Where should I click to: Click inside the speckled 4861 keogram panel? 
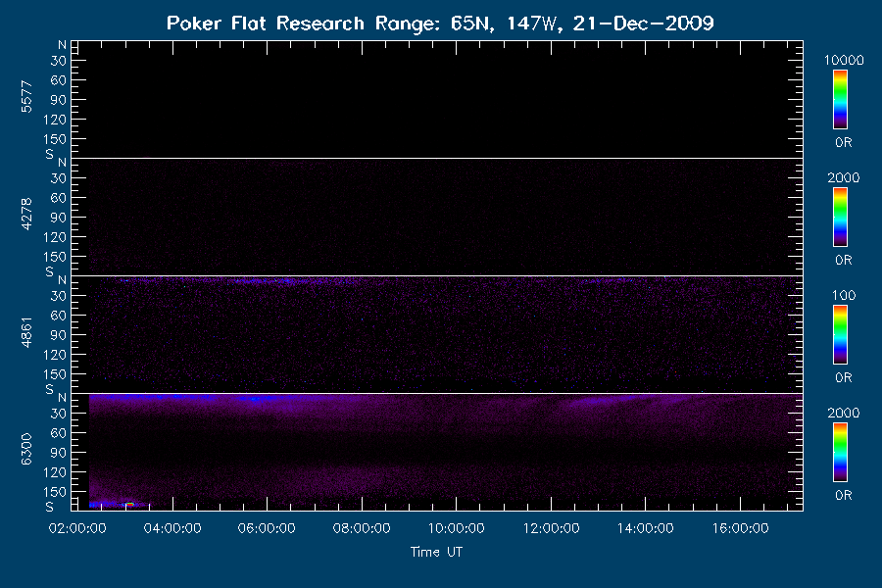437,335
